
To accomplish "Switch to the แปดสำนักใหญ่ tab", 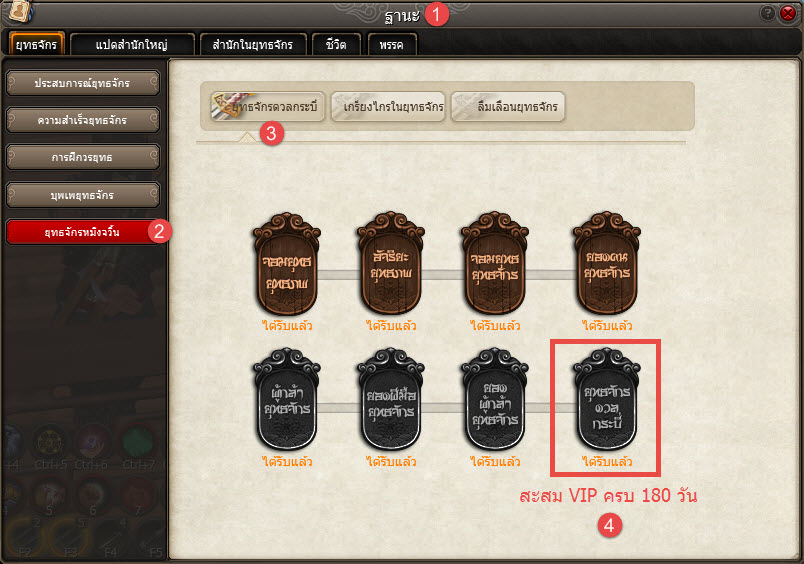I will coord(132,44).
